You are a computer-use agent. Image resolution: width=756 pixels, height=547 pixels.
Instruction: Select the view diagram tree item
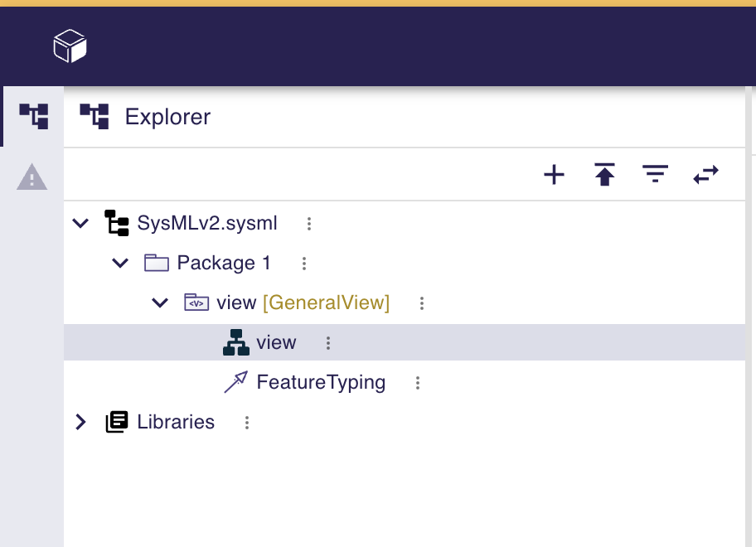tap(277, 341)
